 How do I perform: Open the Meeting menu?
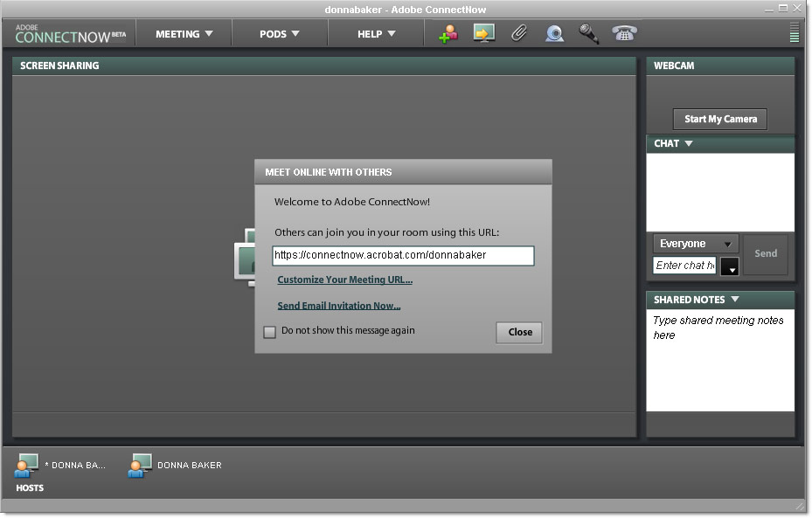(184, 34)
